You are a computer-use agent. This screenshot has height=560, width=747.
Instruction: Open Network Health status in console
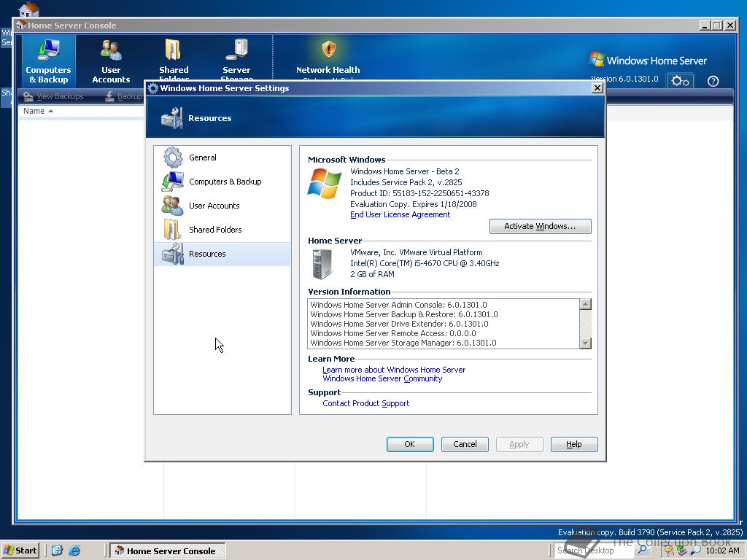[x=328, y=60]
